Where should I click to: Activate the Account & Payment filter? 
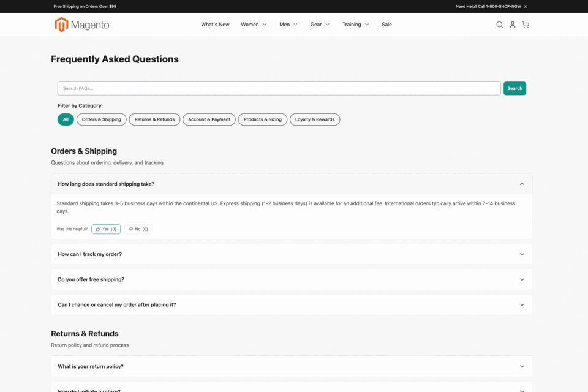pos(209,119)
